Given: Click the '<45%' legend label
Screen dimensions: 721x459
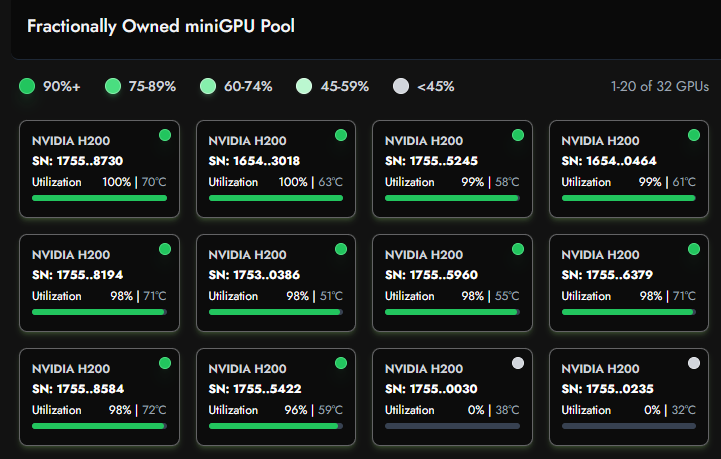Looking at the screenshot, I should [x=435, y=86].
